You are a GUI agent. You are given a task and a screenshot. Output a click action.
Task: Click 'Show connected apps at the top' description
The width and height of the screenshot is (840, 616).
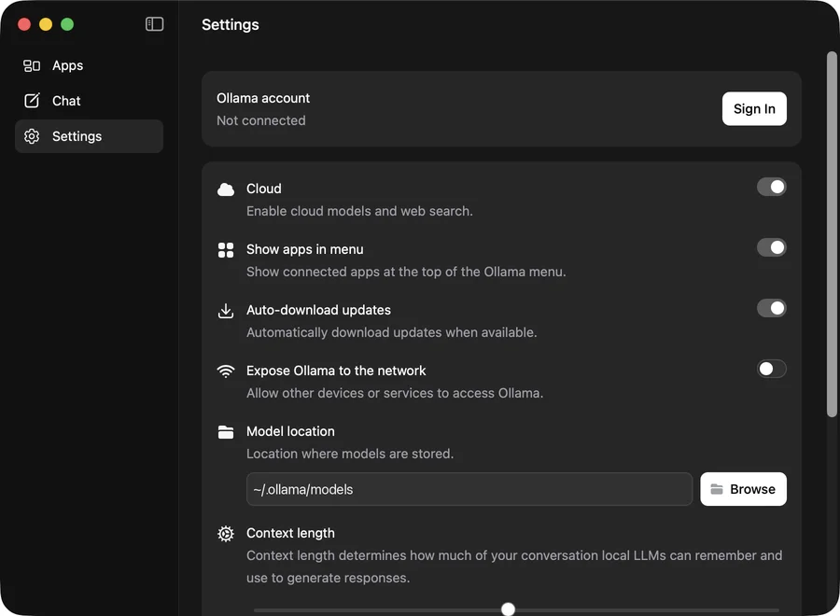click(406, 272)
